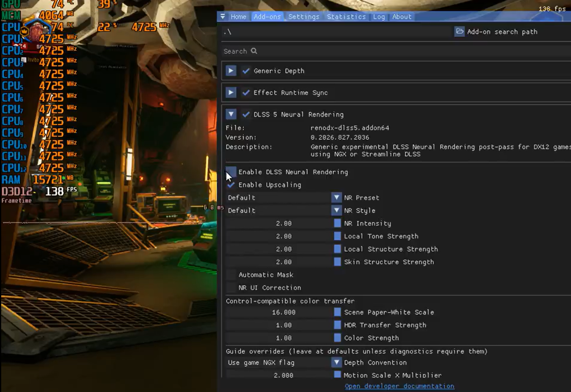Viewport: 571px width, 392px height.
Task: Click the Local Tone Strength slider
Action: click(x=284, y=236)
